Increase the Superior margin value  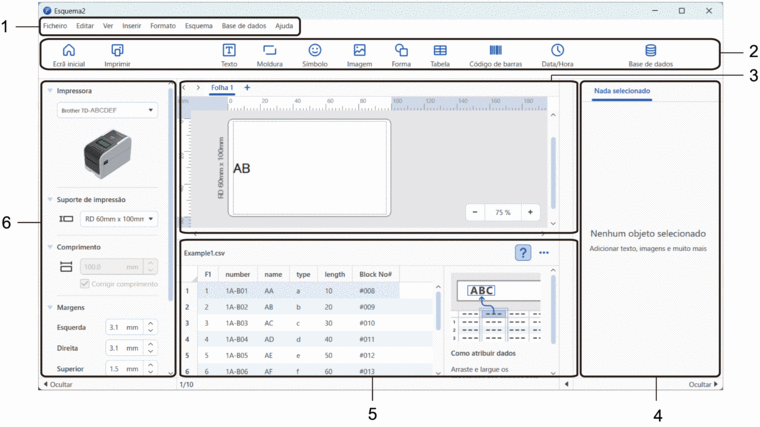click(151, 365)
